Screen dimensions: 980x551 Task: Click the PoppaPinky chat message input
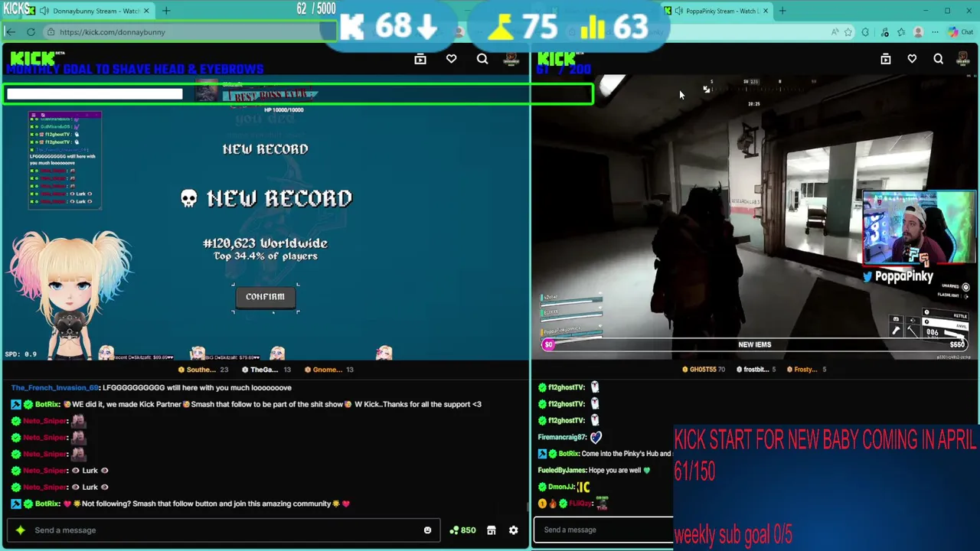coord(605,530)
